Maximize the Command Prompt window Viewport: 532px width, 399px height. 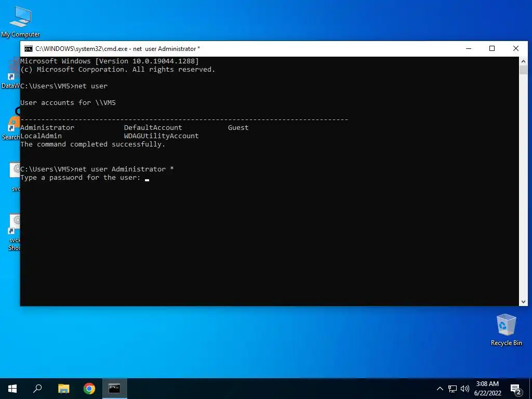[492, 48]
